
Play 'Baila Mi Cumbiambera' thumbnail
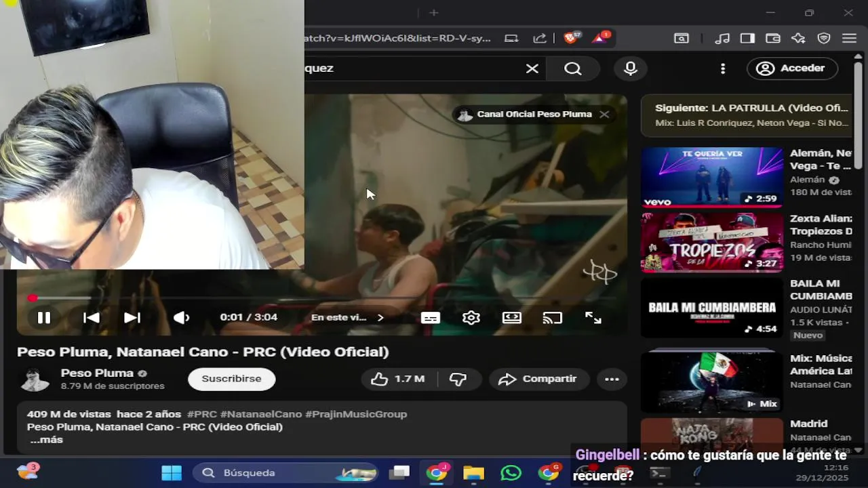(x=712, y=308)
